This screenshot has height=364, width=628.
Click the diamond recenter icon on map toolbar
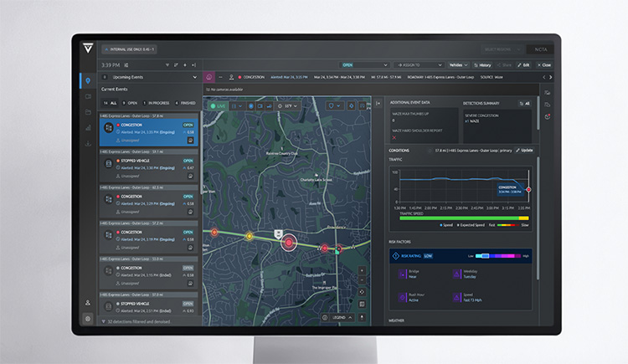(351, 105)
